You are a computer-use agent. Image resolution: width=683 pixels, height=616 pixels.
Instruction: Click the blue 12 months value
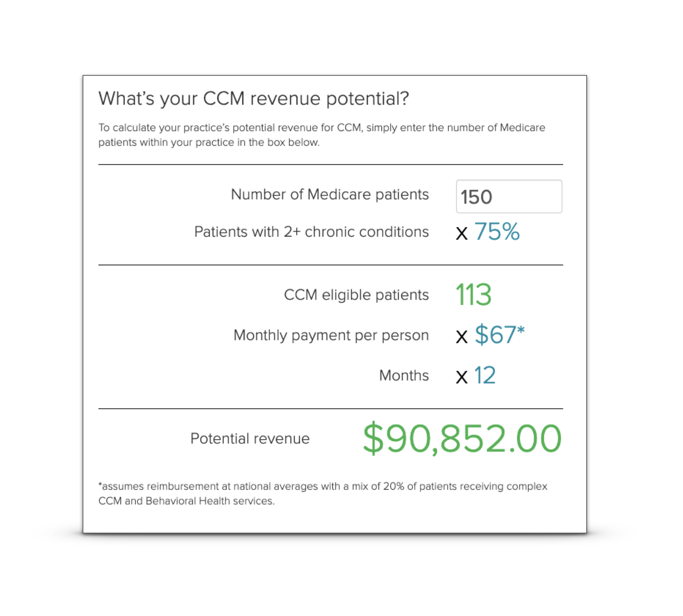[485, 375]
